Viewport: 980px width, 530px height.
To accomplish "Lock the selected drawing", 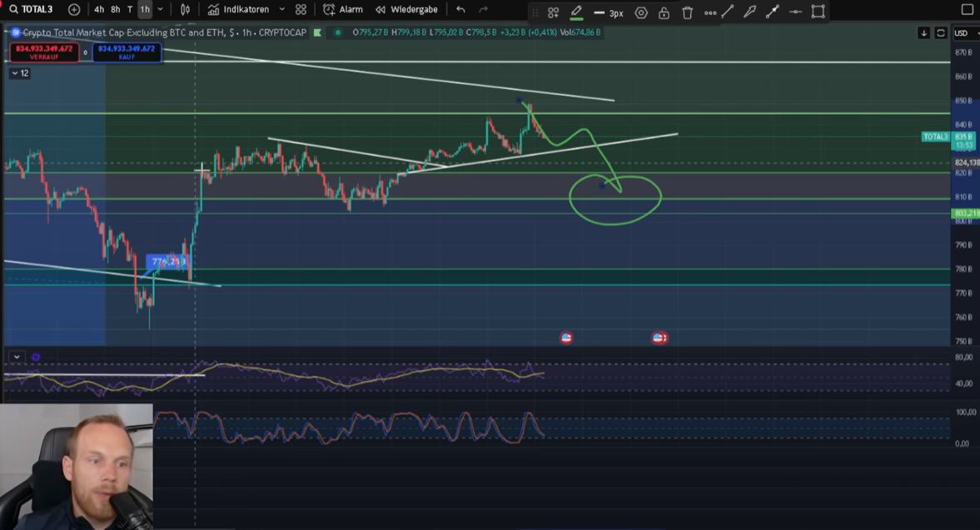I will click(x=664, y=12).
